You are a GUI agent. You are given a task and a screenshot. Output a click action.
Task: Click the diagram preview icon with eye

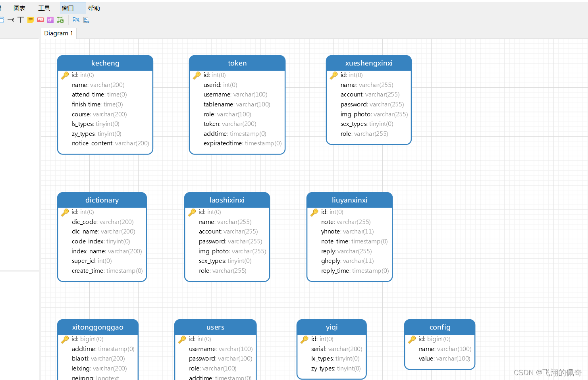[x=86, y=20]
